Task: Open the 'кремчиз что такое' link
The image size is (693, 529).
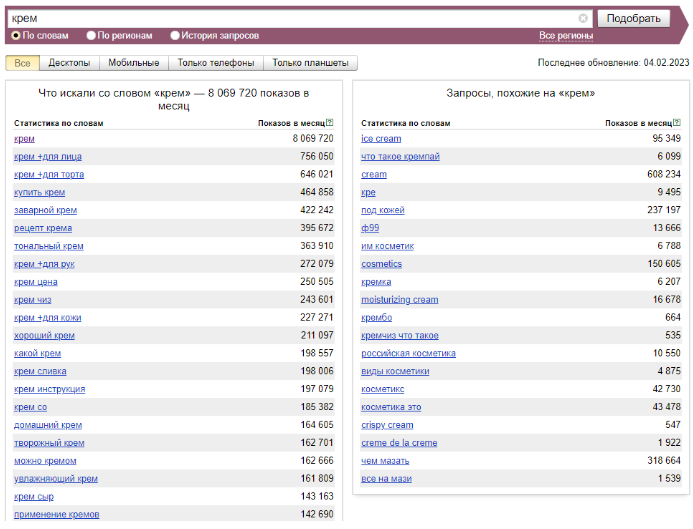Action: point(400,335)
